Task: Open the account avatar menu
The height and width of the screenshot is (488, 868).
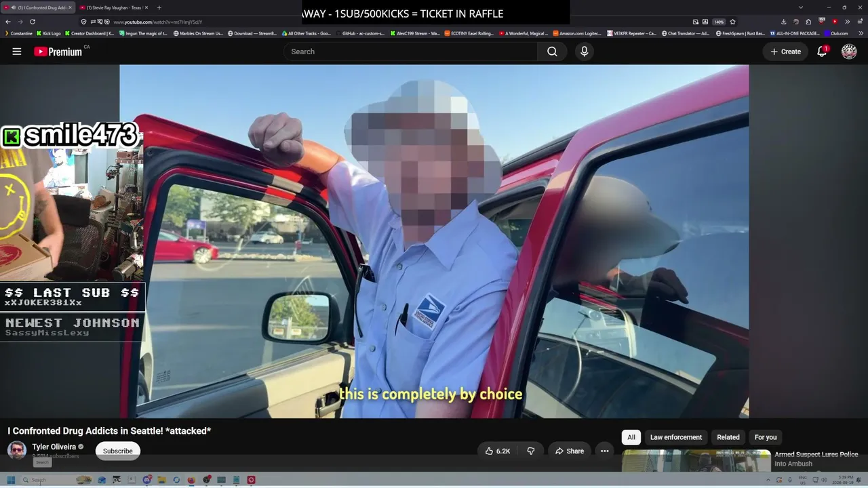Action: point(849,52)
